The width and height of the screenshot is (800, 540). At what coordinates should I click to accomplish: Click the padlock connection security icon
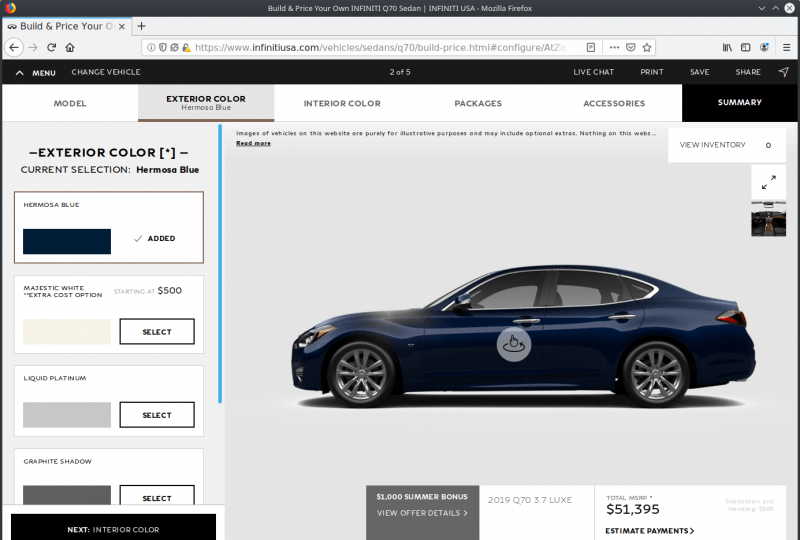click(186, 47)
